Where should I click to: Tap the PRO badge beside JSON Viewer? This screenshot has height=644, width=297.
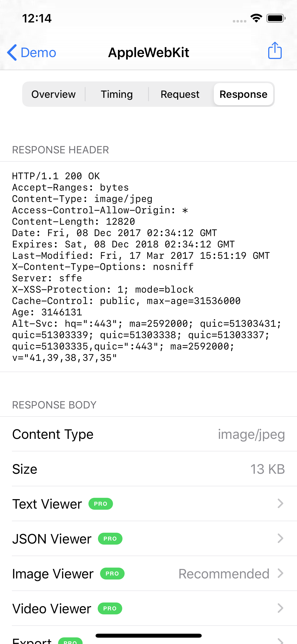pyautogui.click(x=110, y=539)
